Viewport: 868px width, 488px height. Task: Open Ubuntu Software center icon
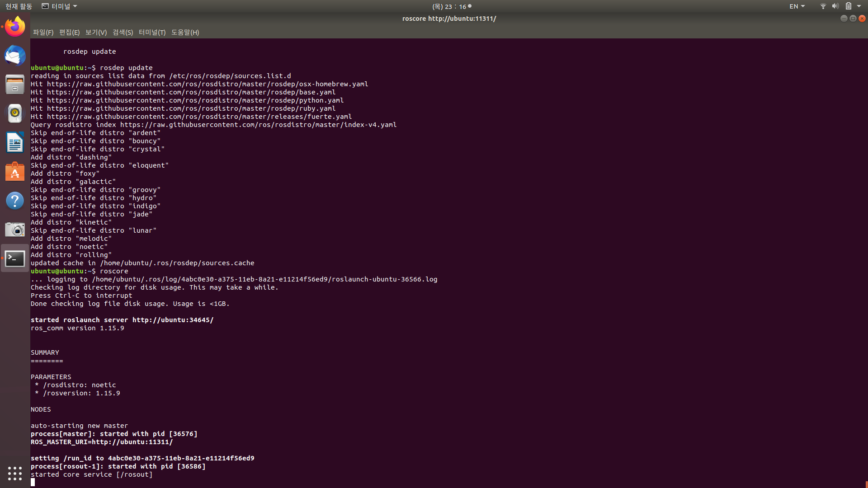tap(15, 172)
